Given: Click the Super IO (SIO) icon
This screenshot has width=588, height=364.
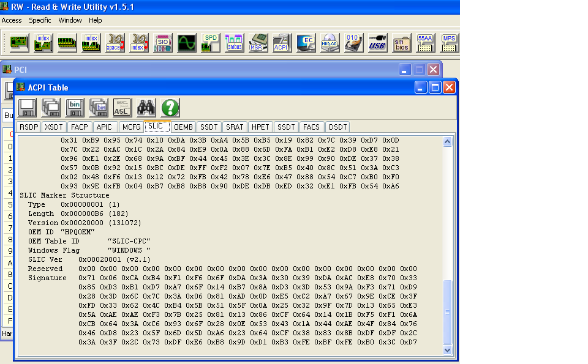Looking at the screenshot, I should click(x=162, y=42).
